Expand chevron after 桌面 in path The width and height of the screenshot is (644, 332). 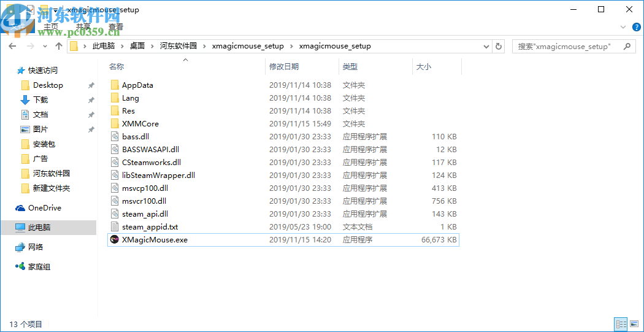152,46
